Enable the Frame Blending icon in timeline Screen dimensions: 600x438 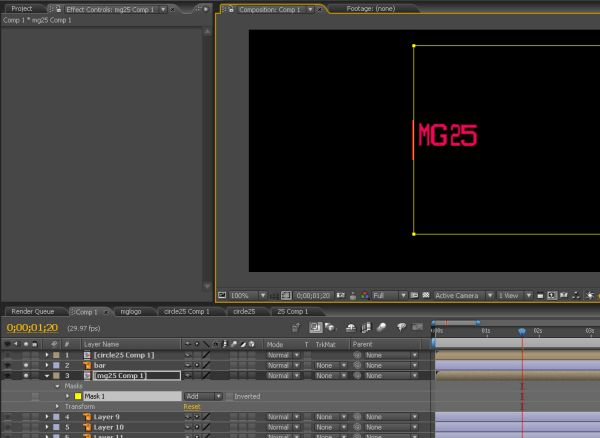click(x=366, y=327)
